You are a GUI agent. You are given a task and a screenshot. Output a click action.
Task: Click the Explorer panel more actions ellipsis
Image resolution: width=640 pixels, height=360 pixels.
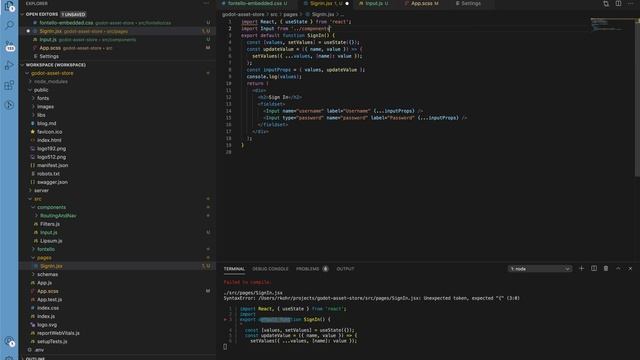pos(206,3)
